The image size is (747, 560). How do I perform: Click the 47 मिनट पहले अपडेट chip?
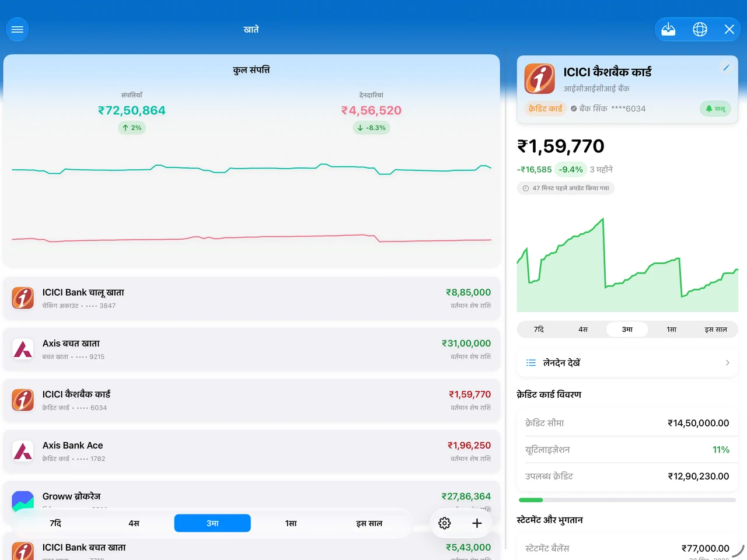click(x=566, y=188)
